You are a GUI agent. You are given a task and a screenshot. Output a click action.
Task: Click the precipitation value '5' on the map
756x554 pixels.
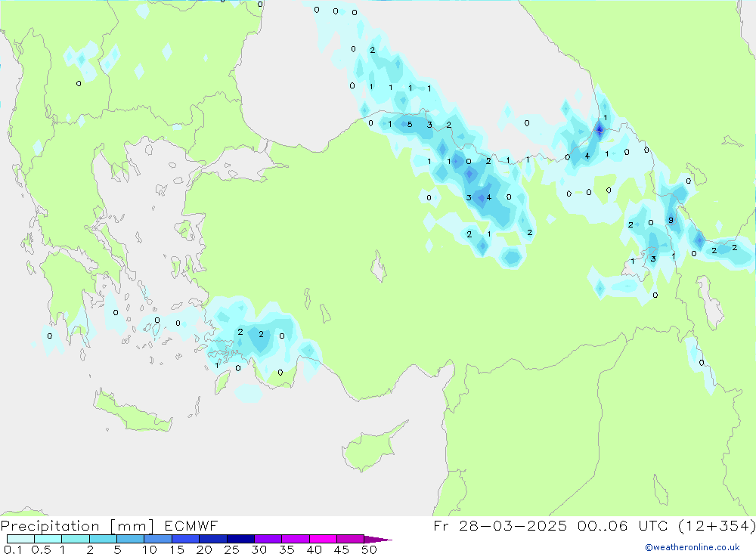(409, 125)
